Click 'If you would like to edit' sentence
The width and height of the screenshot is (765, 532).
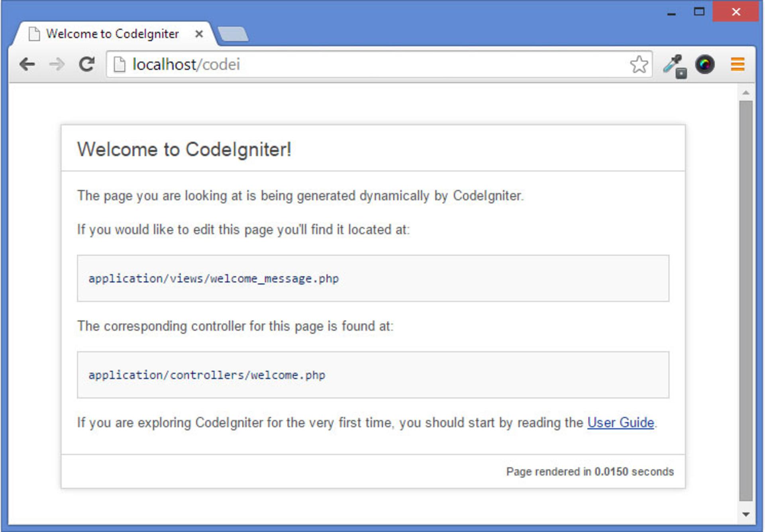243,230
